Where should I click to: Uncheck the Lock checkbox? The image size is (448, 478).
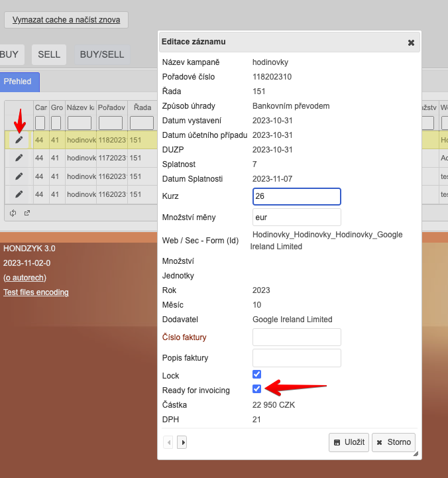tap(257, 375)
